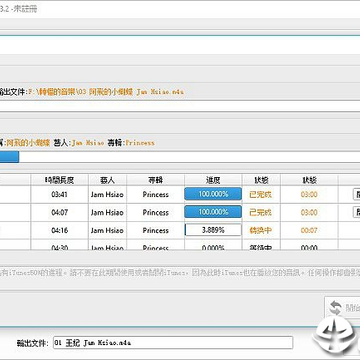The image size is (360, 360).
Task: Click the orange Jam Hsiao artist in info line
Action: click(88, 143)
